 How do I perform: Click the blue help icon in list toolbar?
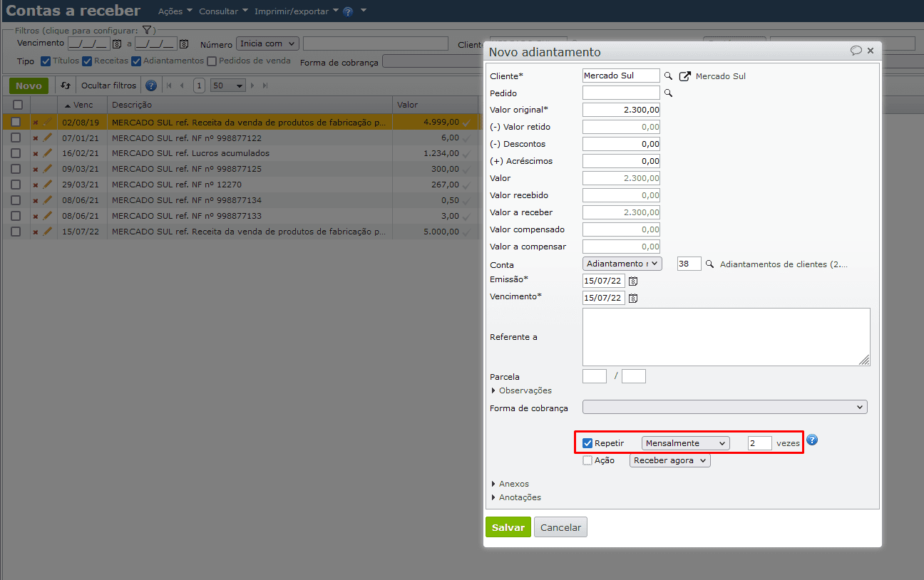tap(151, 86)
